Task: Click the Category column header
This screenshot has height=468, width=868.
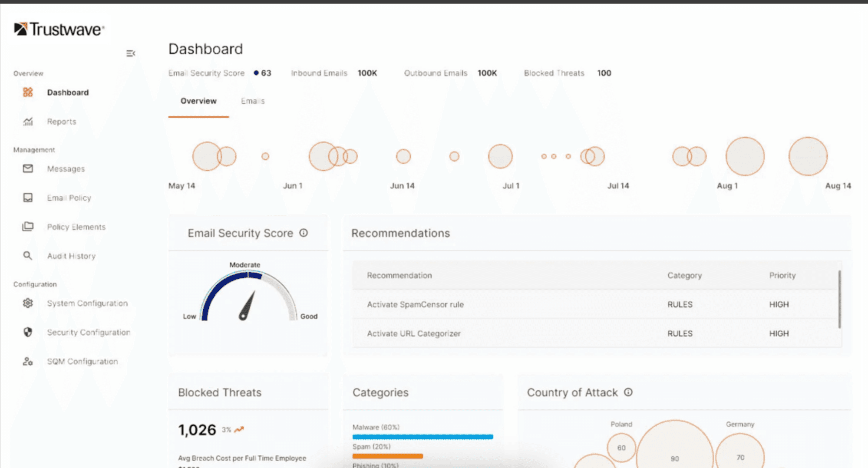Action: 684,275
